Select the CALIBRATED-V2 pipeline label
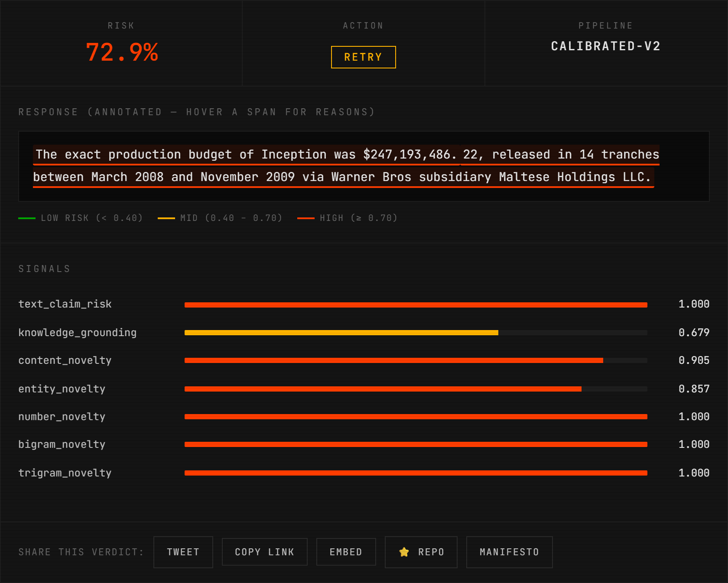 [605, 46]
